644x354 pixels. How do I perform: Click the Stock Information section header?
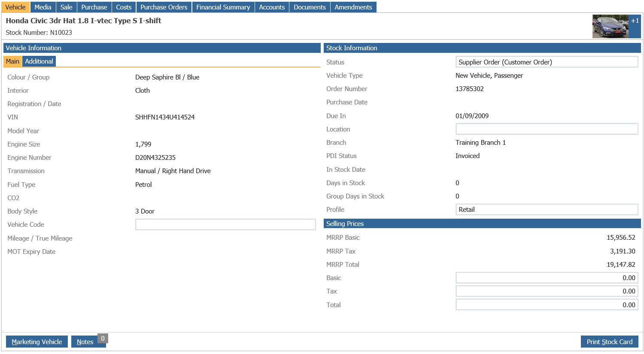tap(482, 48)
